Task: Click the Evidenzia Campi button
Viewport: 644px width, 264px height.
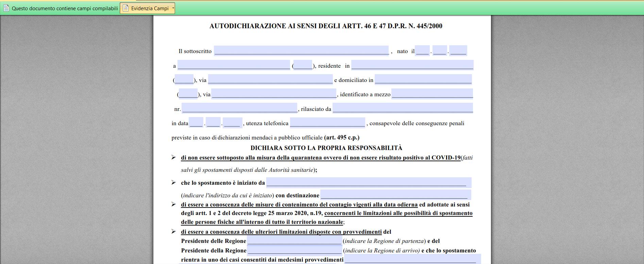Action: (147, 8)
